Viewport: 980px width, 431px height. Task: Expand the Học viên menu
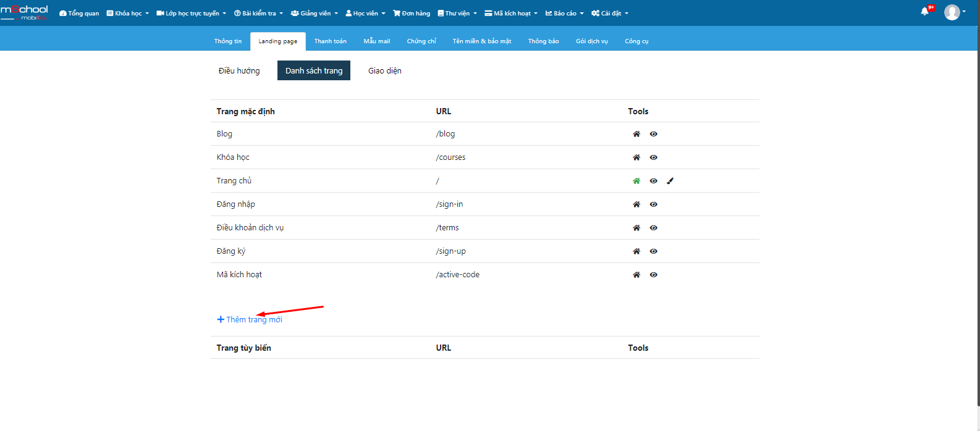pos(365,13)
